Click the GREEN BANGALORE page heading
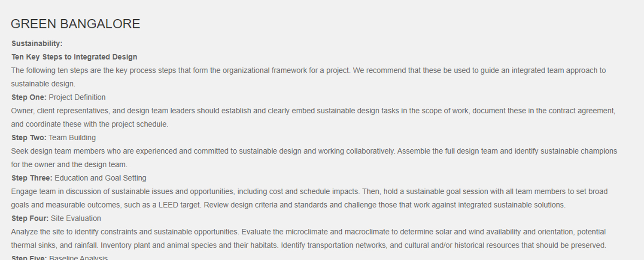Image resolution: width=644 pixels, height=260 pixels. click(75, 24)
